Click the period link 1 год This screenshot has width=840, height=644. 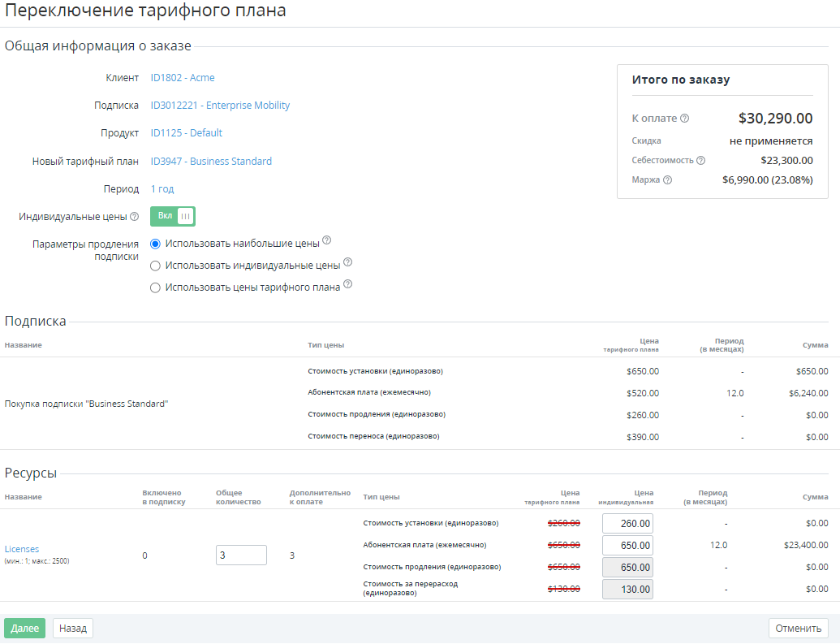[x=162, y=189]
